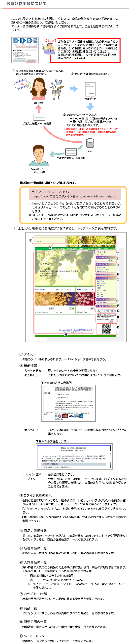
Task: Click the ご注文の案内 mail document icon
Action: click(x=71, y=152)
